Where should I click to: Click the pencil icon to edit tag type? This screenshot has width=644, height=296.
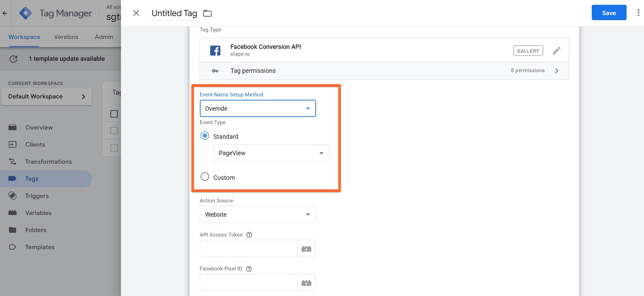click(x=557, y=51)
